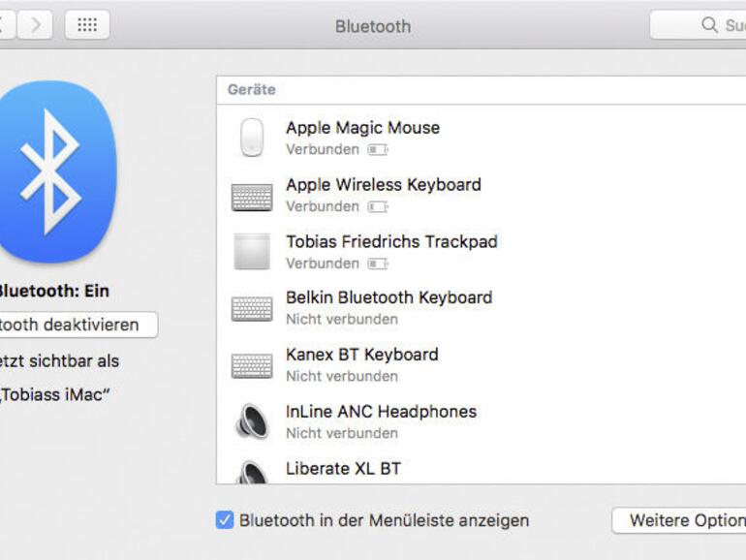Click the InLine ANC Headphones speaker icon

tap(253, 421)
